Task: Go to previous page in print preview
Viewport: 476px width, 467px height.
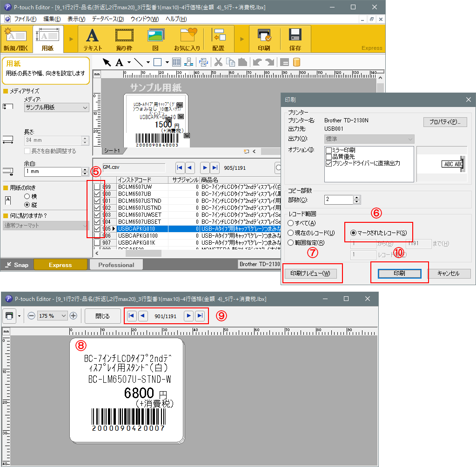Action: (x=143, y=316)
